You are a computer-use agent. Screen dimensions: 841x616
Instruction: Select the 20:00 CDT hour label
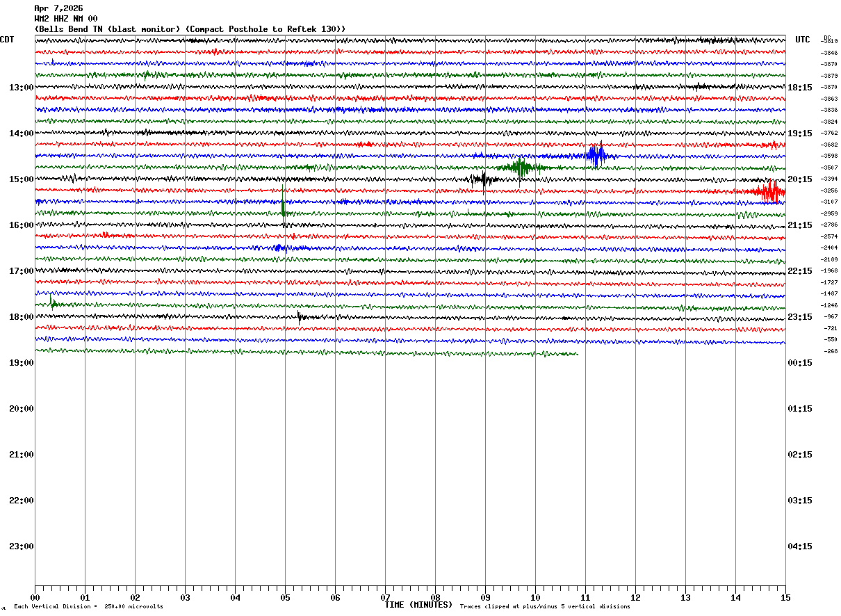tap(22, 409)
